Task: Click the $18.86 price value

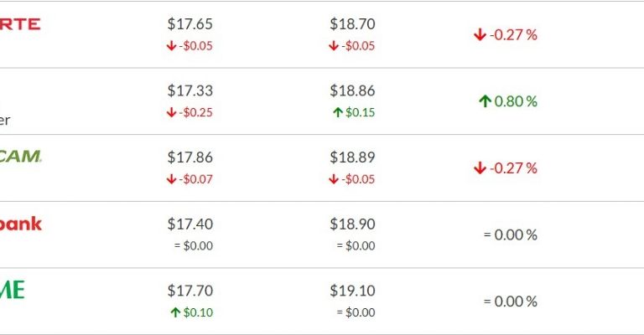Action: [352, 90]
